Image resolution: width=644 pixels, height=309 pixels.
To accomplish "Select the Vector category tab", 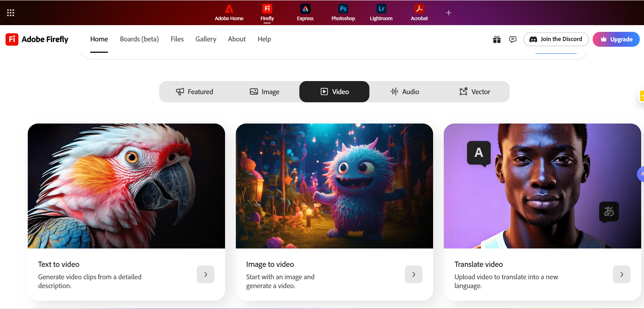I will (x=475, y=92).
